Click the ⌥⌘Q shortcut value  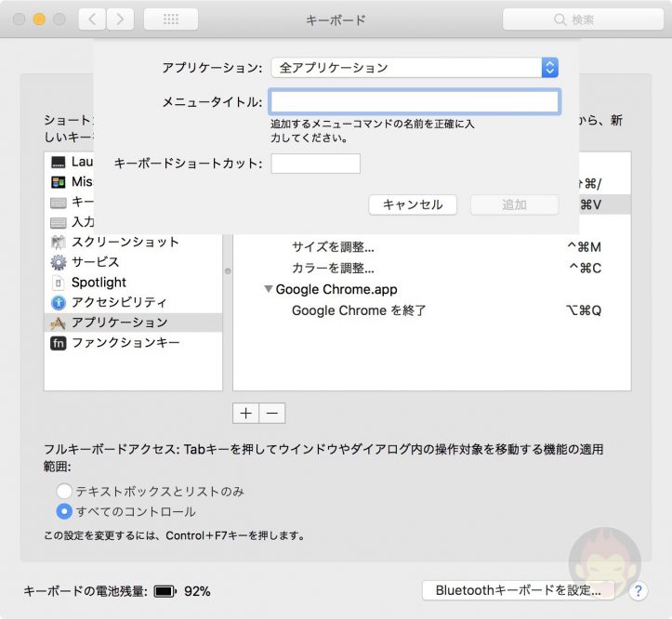(584, 310)
